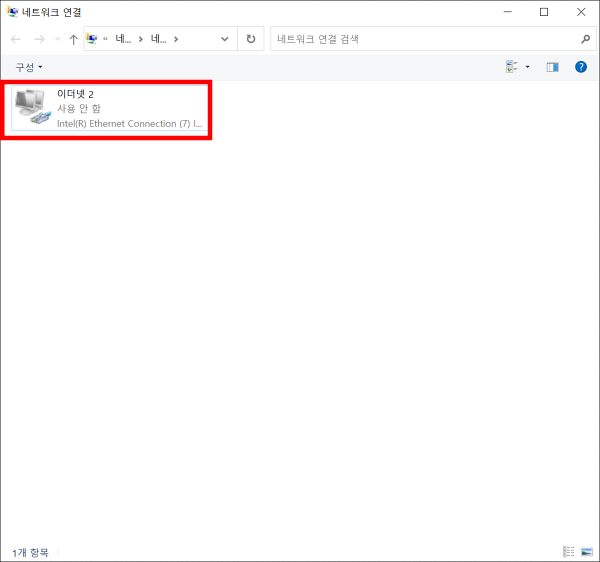Open address bar history dropdown
The width and height of the screenshot is (600, 562).
(x=225, y=39)
